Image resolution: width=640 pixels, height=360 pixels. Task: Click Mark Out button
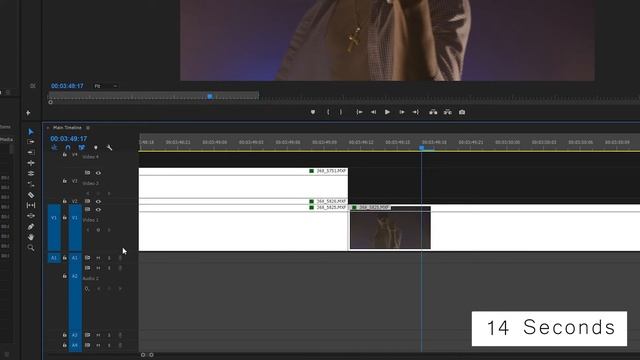tap(341, 112)
